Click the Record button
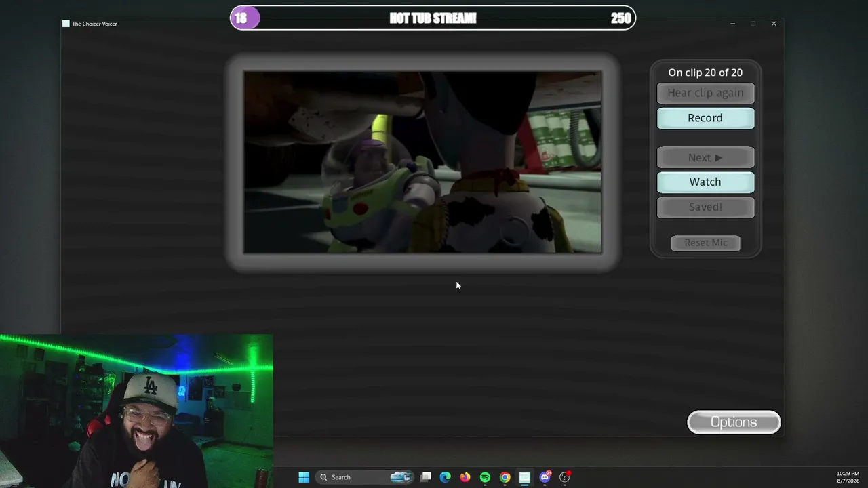The image size is (868, 488). [705, 118]
